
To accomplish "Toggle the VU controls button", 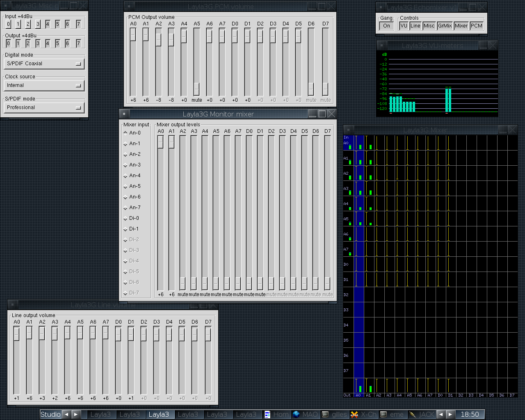I will (404, 26).
